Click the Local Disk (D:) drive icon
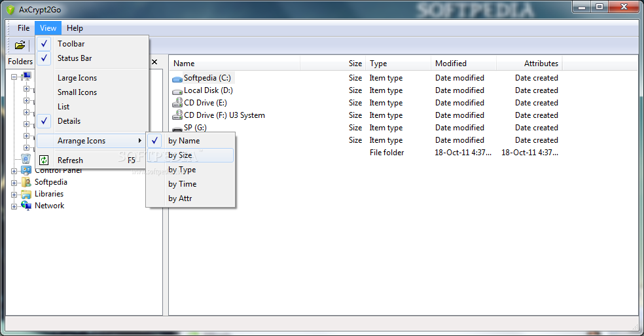Image resolution: width=644 pixels, height=336 pixels. point(177,91)
